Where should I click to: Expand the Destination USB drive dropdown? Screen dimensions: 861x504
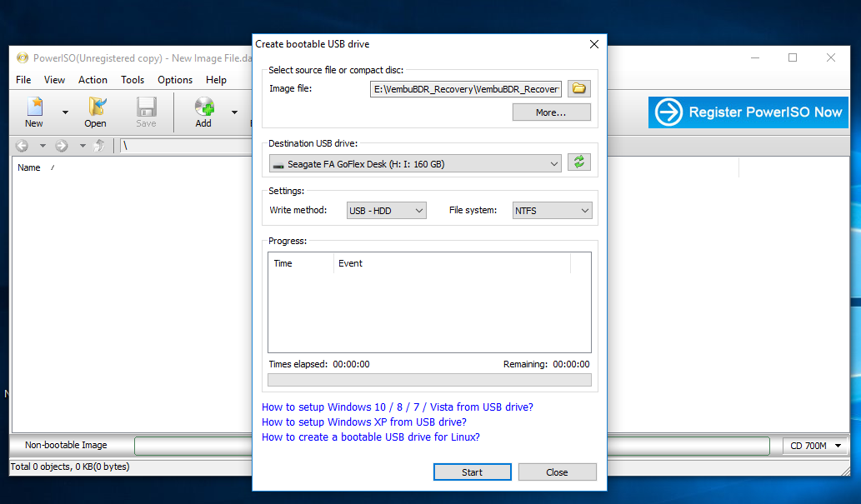pyautogui.click(x=415, y=163)
